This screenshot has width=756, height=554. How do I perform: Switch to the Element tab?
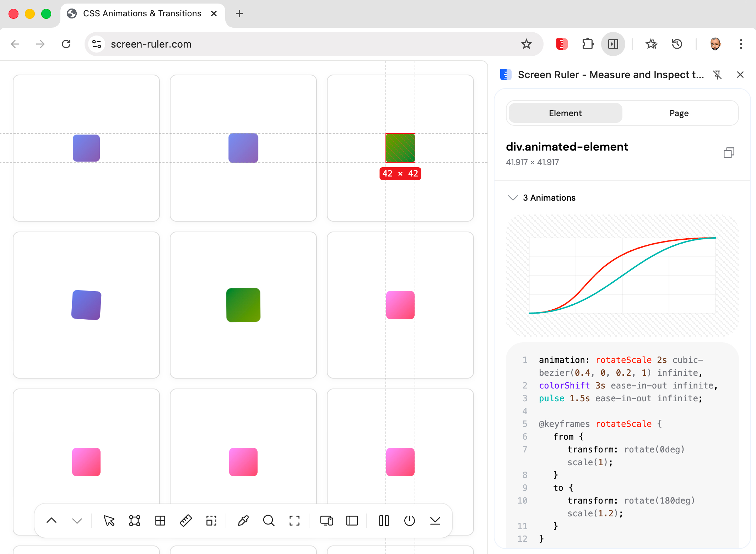click(565, 113)
